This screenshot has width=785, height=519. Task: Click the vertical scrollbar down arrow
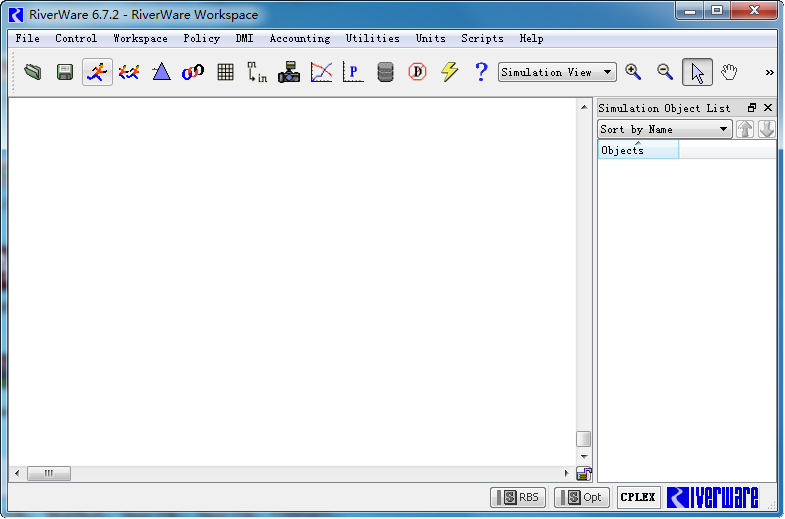584,456
